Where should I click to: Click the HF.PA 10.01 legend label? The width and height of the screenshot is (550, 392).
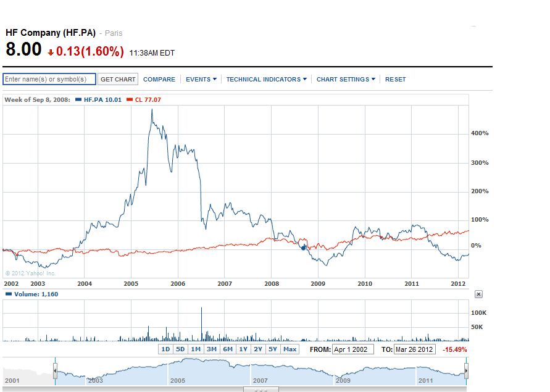coord(102,99)
